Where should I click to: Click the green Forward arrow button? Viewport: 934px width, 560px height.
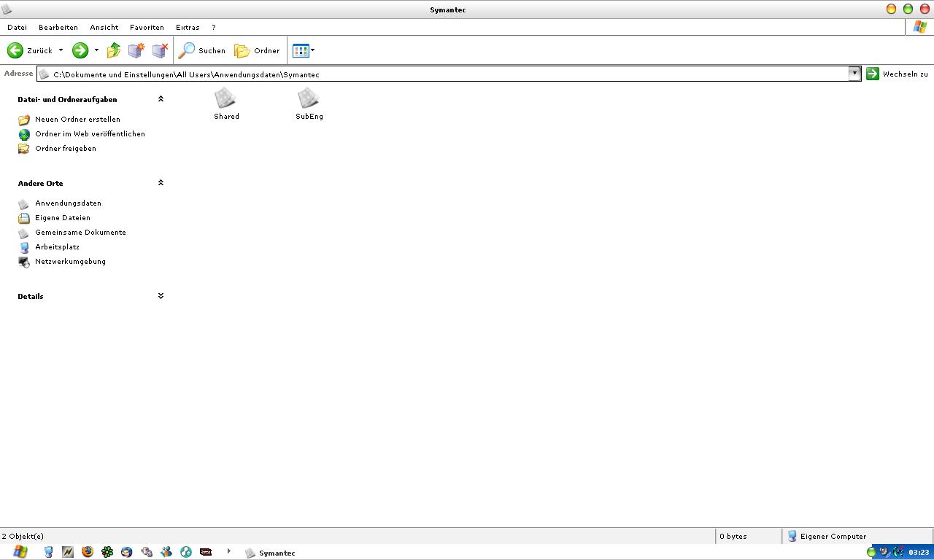(x=80, y=50)
